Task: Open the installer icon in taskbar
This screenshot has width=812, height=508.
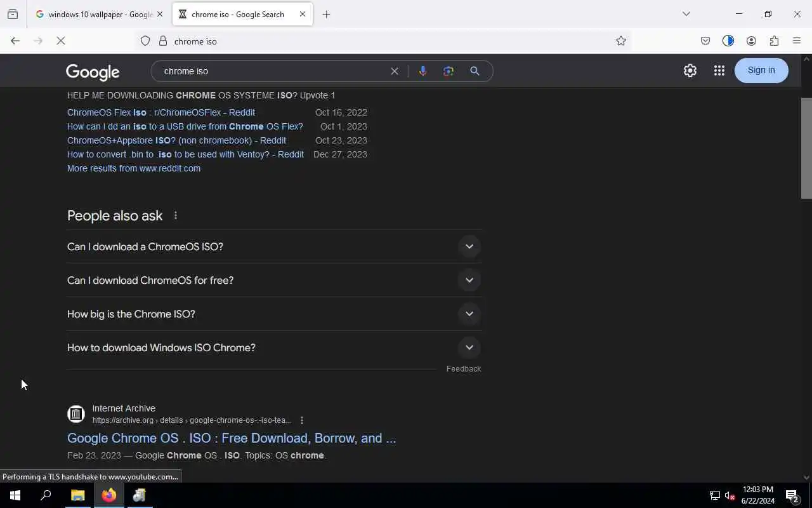Action: (x=140, y=495)
